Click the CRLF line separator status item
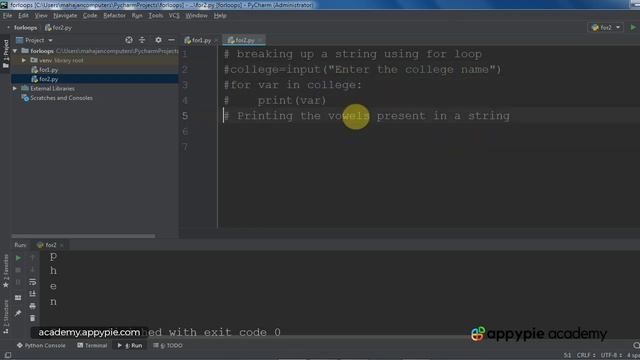Image resolution: width=640 pixels, height=360 pixels. pyautogui.click(x=586, y=356)
